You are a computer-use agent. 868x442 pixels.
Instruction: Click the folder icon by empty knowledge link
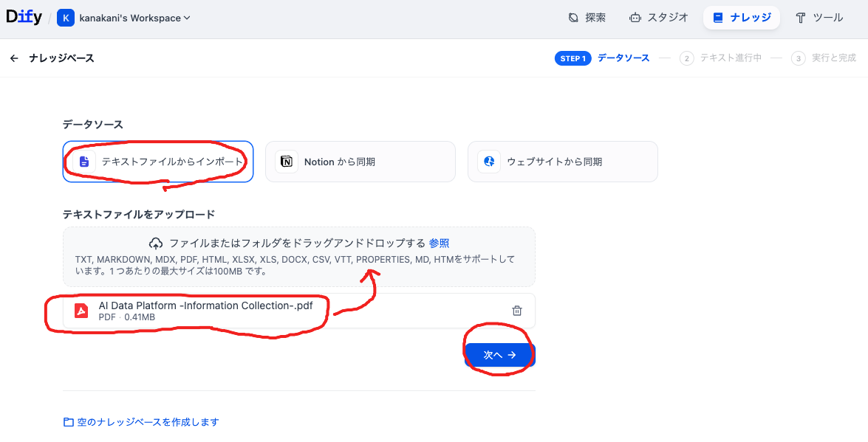[68, 422]
